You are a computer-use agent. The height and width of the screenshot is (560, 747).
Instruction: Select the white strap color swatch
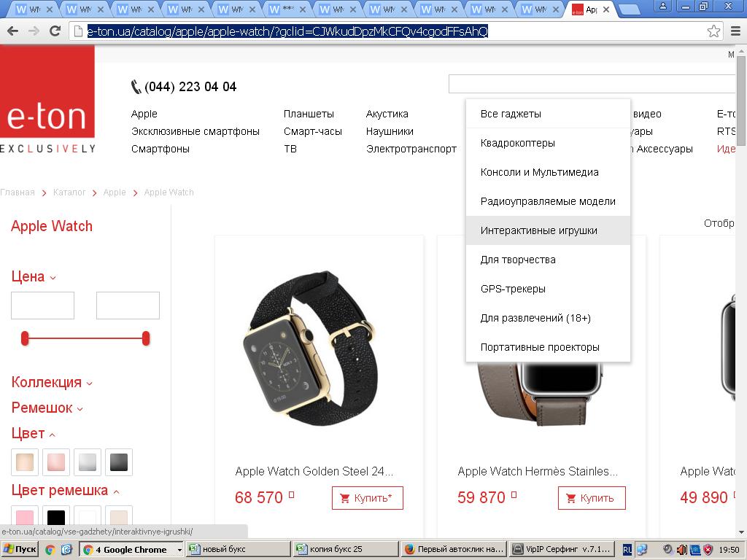pos(88,516)
